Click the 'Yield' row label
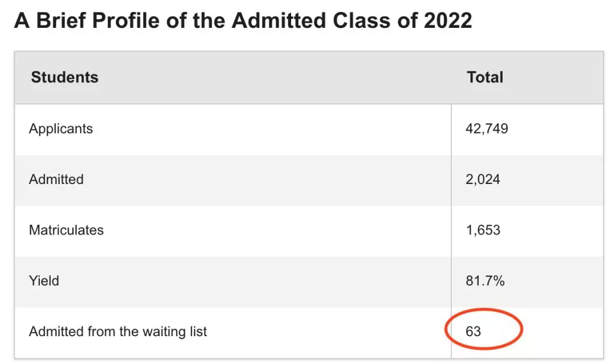 point(44,281)
